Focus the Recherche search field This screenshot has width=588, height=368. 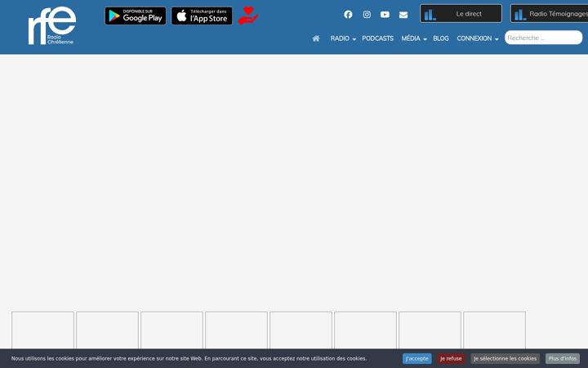(543, 38)
